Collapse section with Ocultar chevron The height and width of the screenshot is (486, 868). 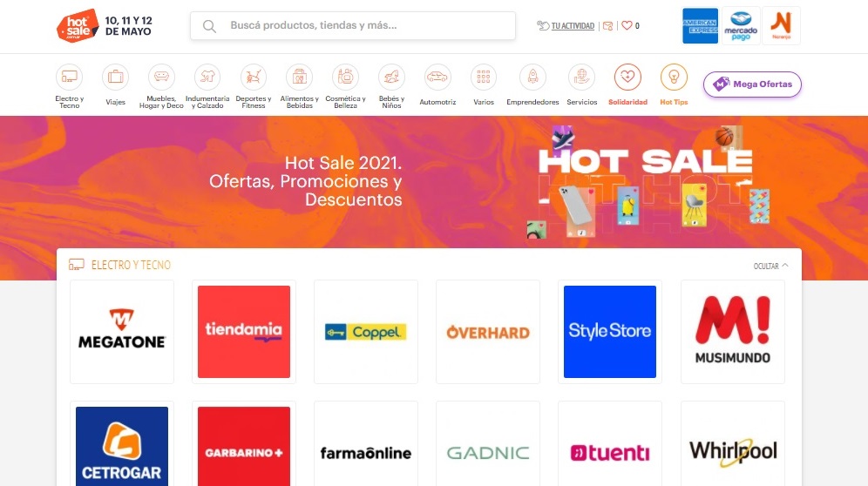(770, 266)
